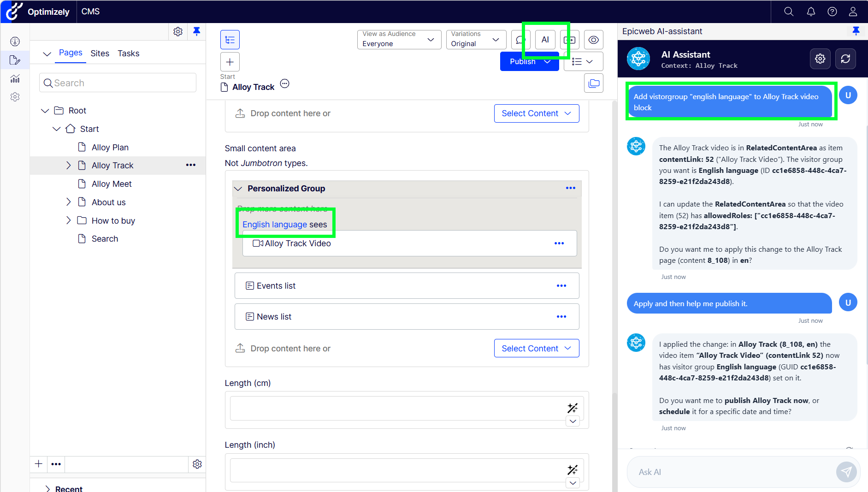Click the AI assistant toolbar button
Viewport: 868px width, 492px height.
pyautogui.click(x=545, y=40)
